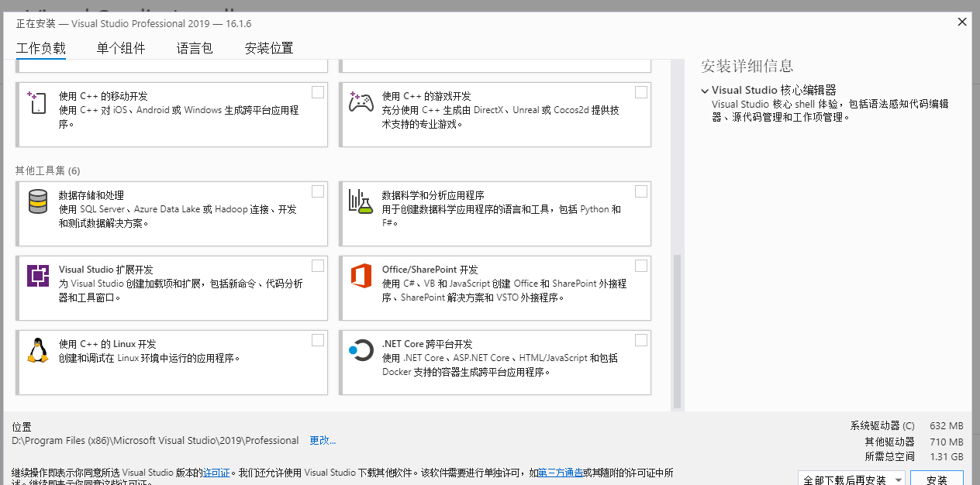Open the 安装位置 tab
The height and width of the screenshot is (485, 980).
269,48
